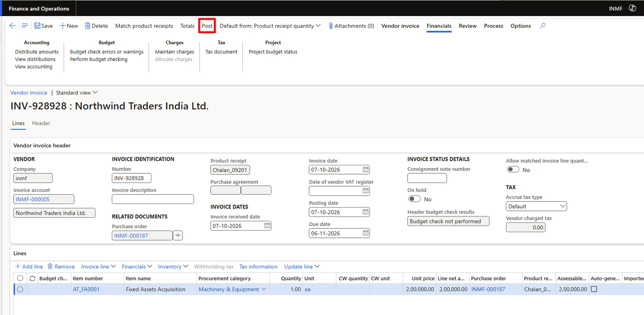Switch to the Header tab
The height and width of the screenshot is (315, 644).
click(41, 123)
